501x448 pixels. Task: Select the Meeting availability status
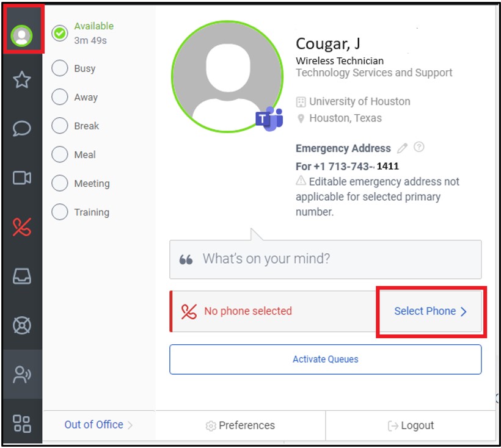click(x=60, y=183)
